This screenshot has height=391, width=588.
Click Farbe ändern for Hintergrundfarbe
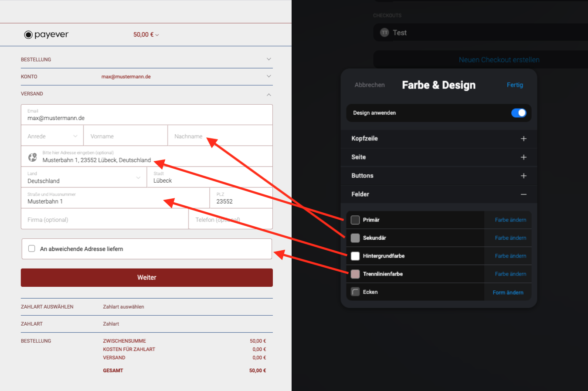click(x=510, y=256)
